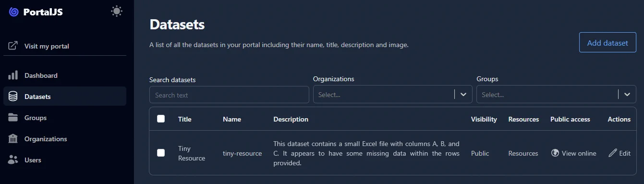Click the Actions column header
The image size is (644, 184).
[619, 119]
